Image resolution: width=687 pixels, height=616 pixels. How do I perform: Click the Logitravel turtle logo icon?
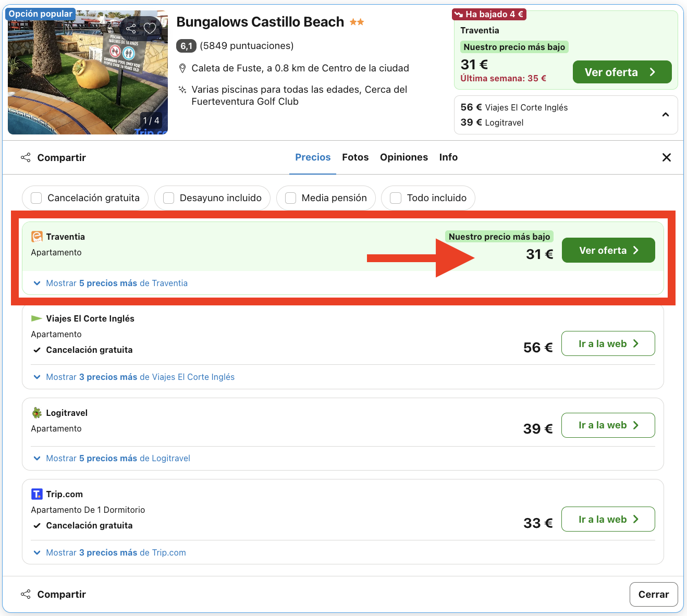click(36, 412)
